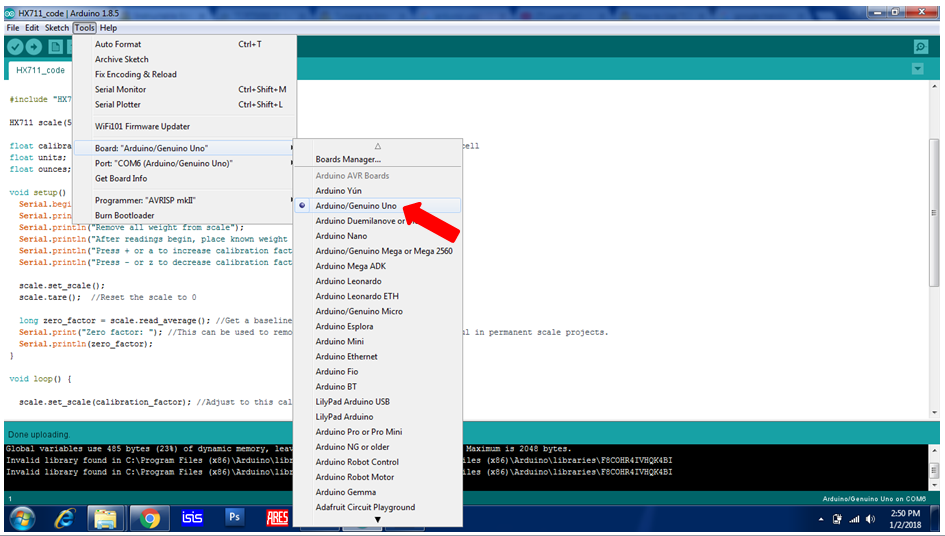Open the Sketch menu

click(57, 28)
